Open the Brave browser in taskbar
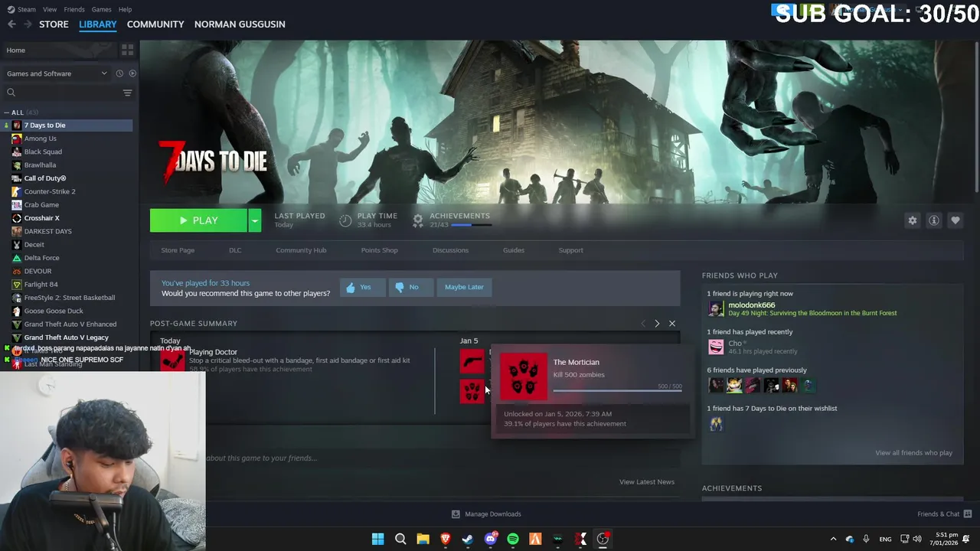This screenshot has width=980, height=551. click(x=446, y=539)
